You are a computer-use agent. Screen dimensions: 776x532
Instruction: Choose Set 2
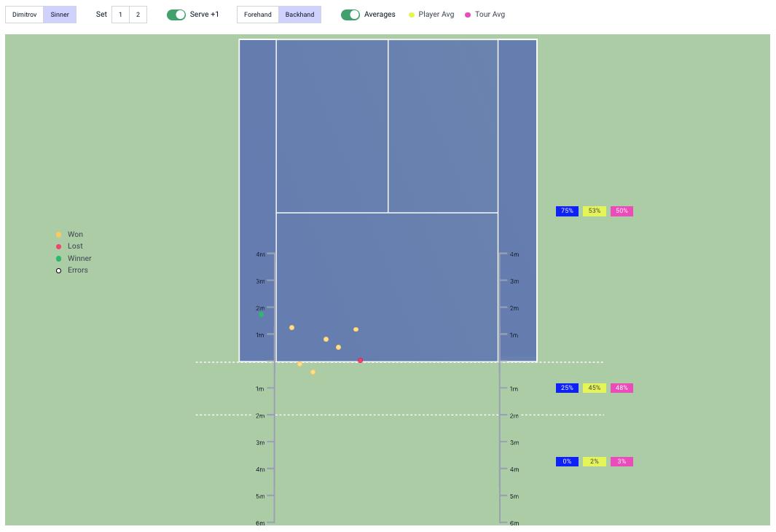click(x=138, y=15)
